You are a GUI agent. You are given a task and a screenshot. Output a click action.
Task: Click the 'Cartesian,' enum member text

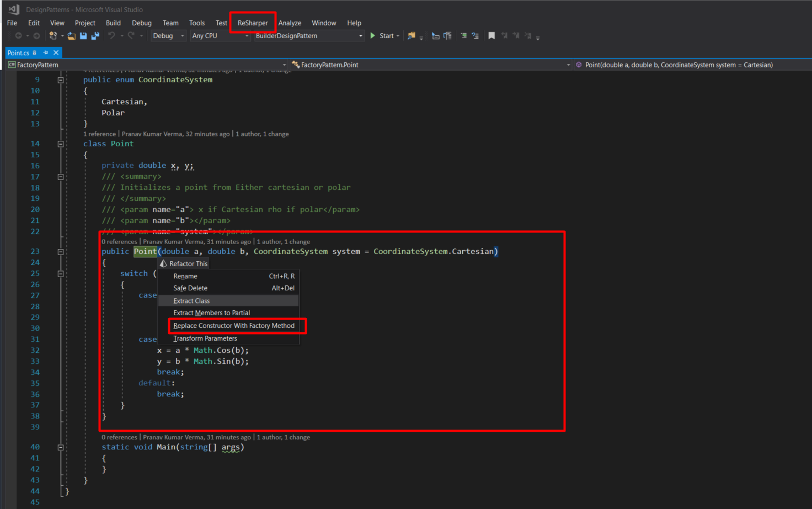(124, 102)
